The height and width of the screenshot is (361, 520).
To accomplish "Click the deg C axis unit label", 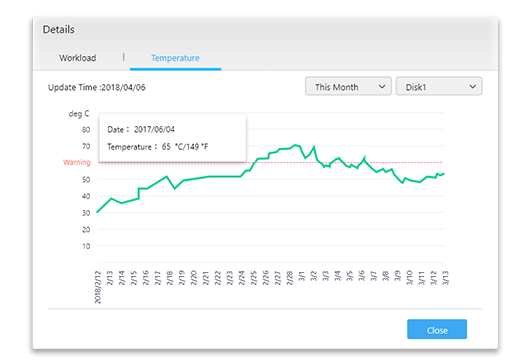I will pyautogui.click(x=79, y=114).
